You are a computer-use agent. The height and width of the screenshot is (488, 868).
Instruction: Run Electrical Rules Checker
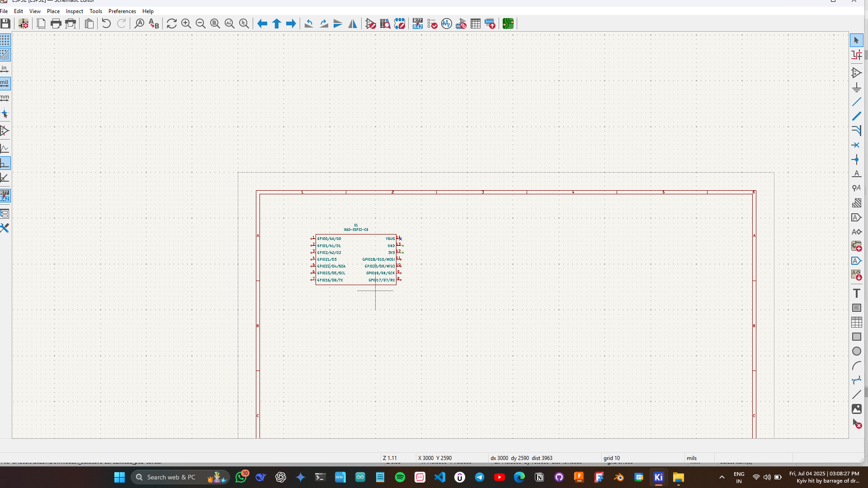pyautogui.click(x=432, y=23)
